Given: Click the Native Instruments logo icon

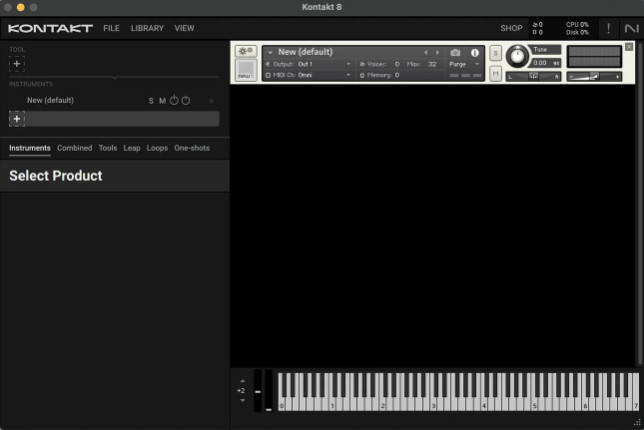Looking at the screenshot, I should 632,28.
